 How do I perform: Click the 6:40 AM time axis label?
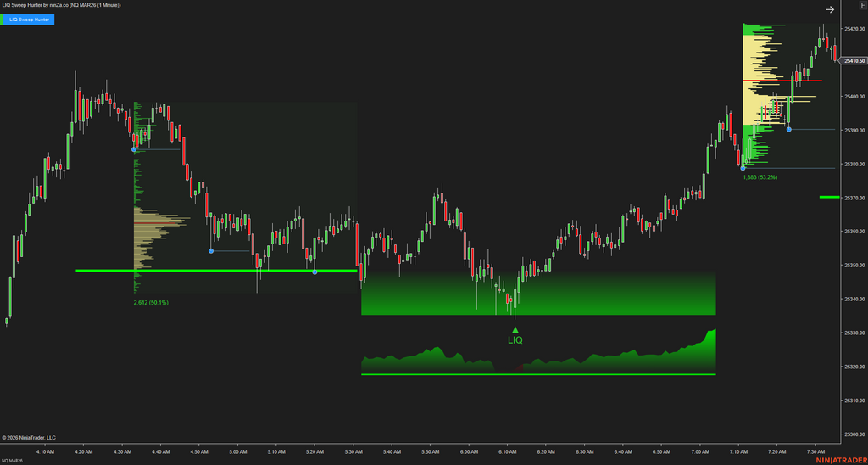pyautogui.click(x=623, y=451)
